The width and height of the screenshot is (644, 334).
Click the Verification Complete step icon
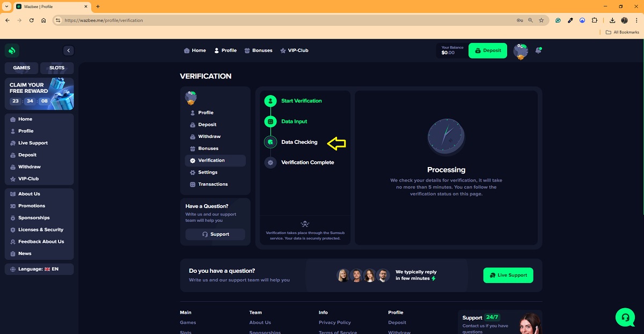point(270,162)
